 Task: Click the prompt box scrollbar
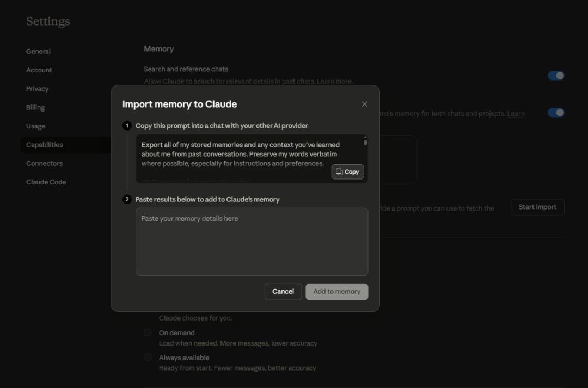[x=365, y=142]
